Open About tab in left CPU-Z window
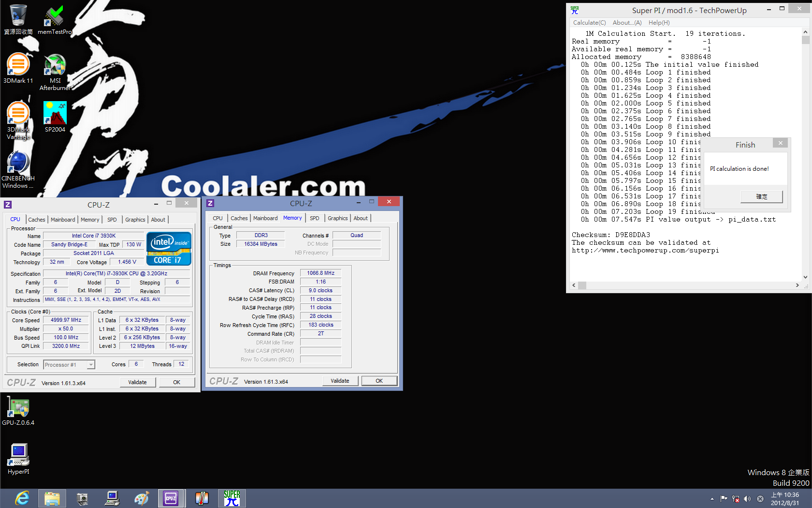This screenshot has width=812, height=508. [x=158, y=220]
